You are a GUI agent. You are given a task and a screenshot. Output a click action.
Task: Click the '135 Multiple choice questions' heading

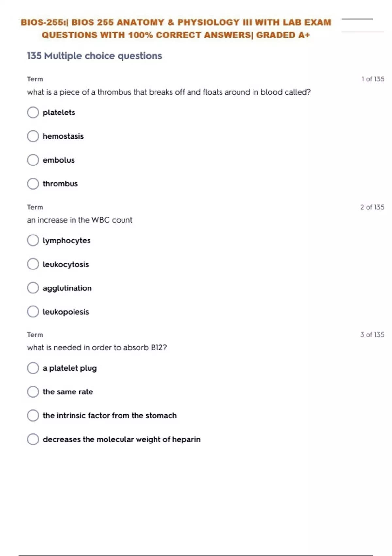point(94,56)
